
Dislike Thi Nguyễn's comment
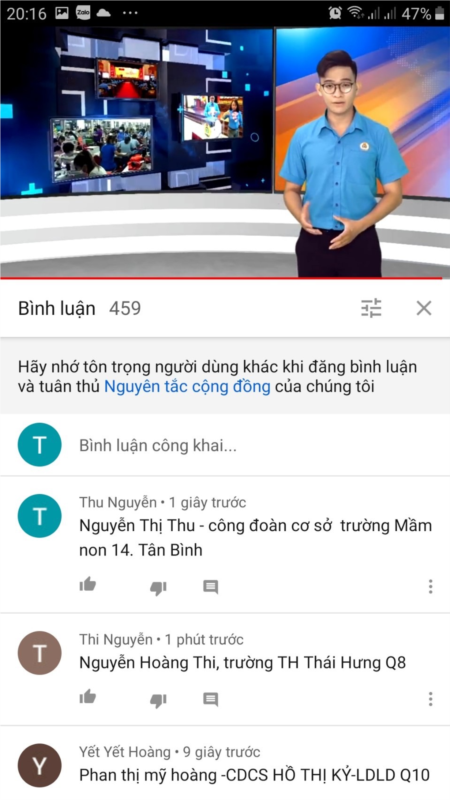coord(158,701)
